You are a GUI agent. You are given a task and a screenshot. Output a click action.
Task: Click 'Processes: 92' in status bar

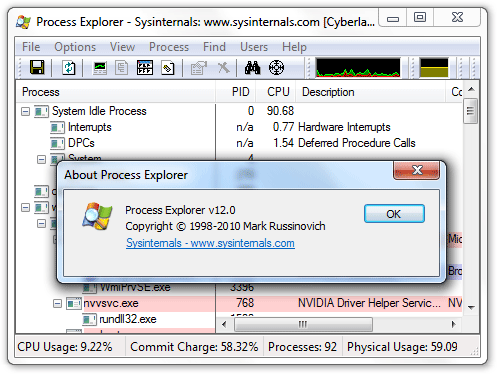click(x=302, y=347)
